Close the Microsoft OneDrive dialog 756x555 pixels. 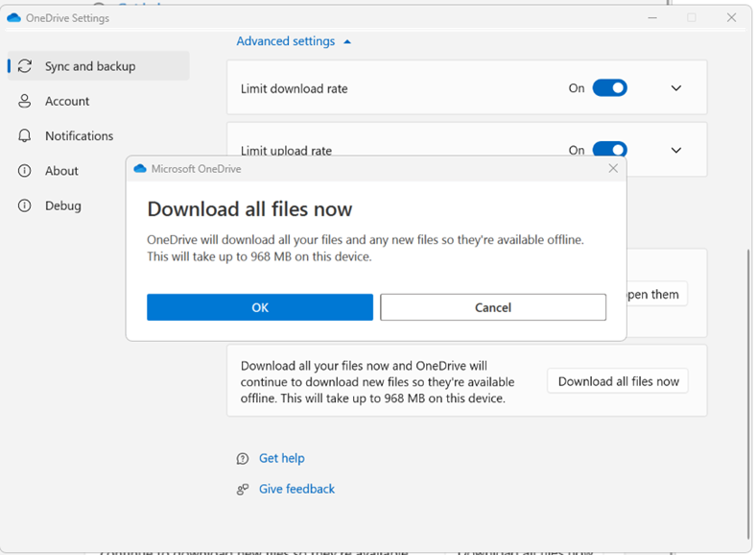click(x=613, y=168)
